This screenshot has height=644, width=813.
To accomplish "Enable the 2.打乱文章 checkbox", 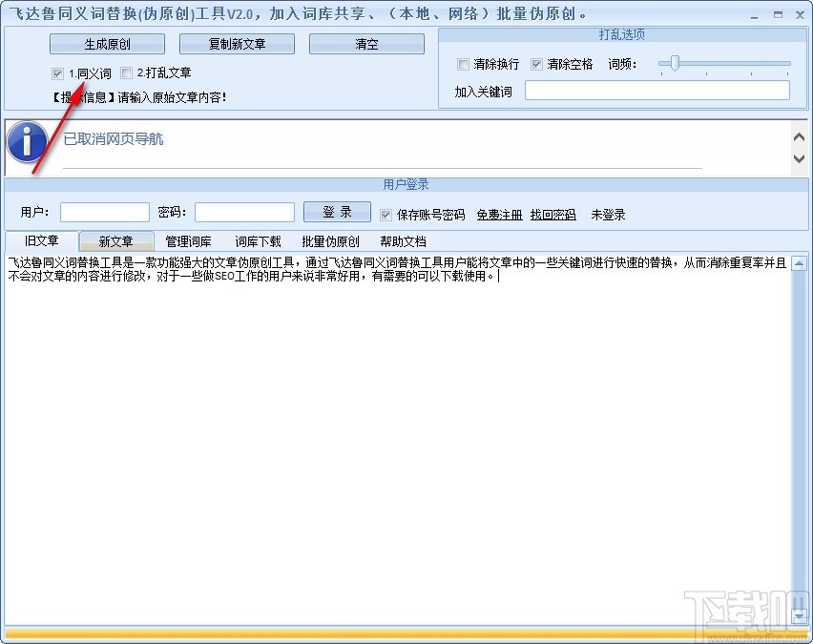I will (x=126, y=73).
